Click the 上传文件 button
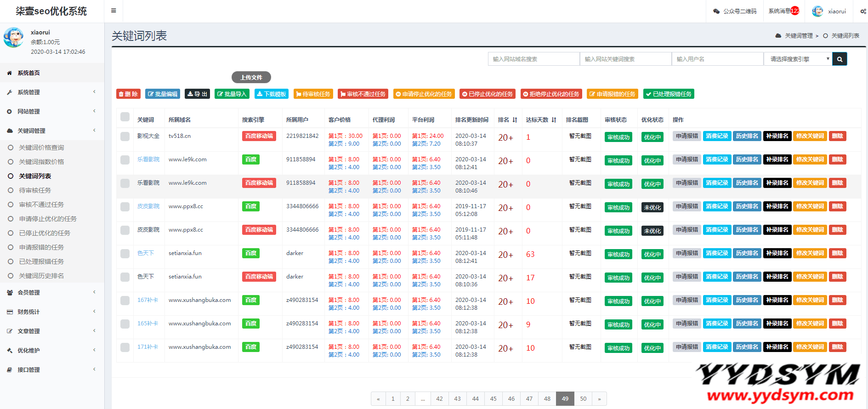Screen dimensions: 868x409 [251, 77]
